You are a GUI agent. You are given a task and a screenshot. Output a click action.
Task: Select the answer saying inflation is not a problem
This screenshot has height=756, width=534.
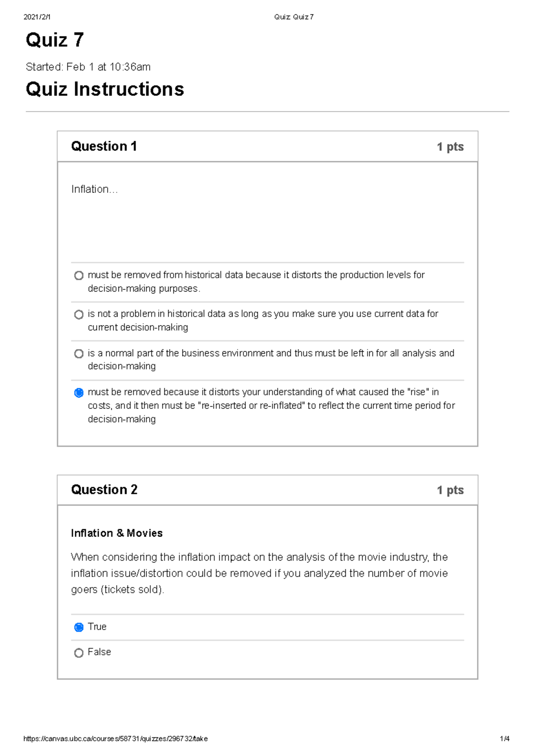[x=79, y=314]
